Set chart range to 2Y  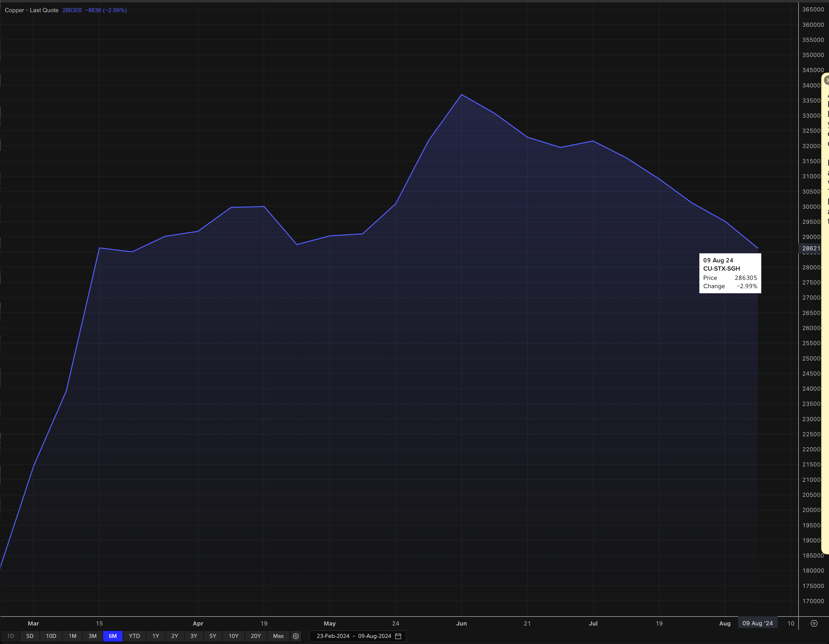point(175,636)
